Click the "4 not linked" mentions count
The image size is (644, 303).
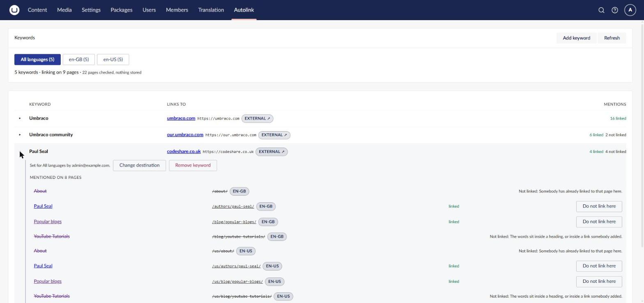point(616,152)
